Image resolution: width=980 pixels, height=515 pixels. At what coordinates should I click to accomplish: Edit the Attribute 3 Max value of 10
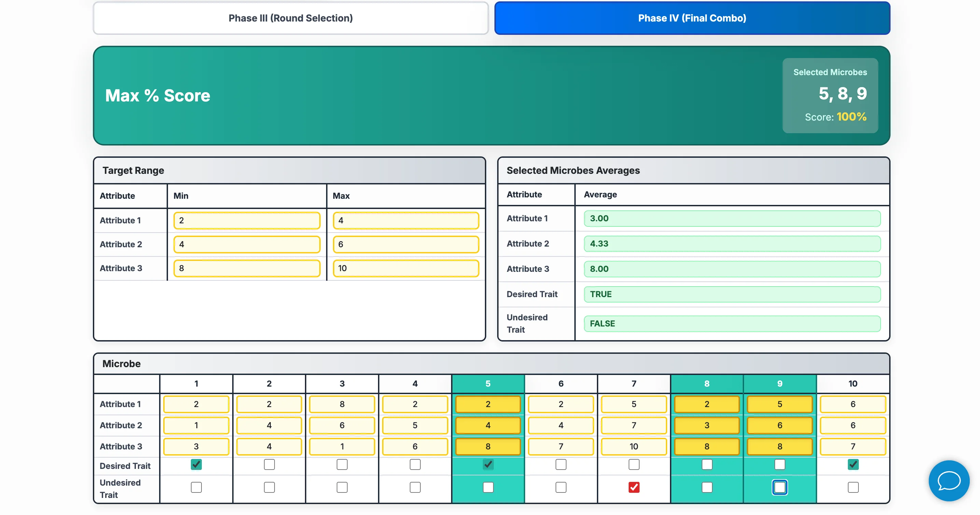click(406, 268)
